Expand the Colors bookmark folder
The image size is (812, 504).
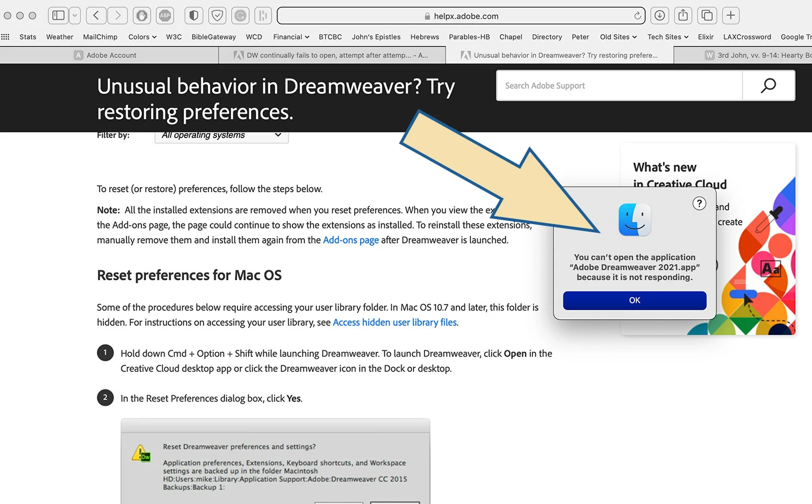(x=142, y=37)
